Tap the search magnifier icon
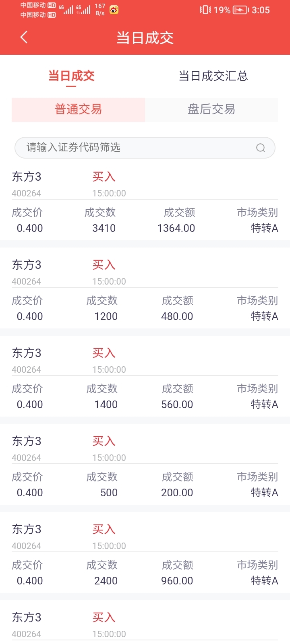The height and width of the screenshot is (644, 290). pyautogui.click(x=261, y=148)
